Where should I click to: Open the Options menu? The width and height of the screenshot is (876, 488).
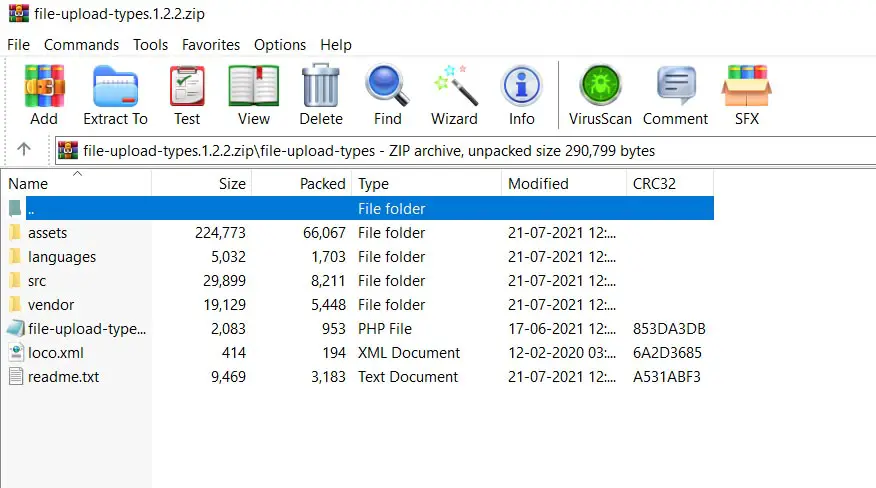[x=280, y=45]
